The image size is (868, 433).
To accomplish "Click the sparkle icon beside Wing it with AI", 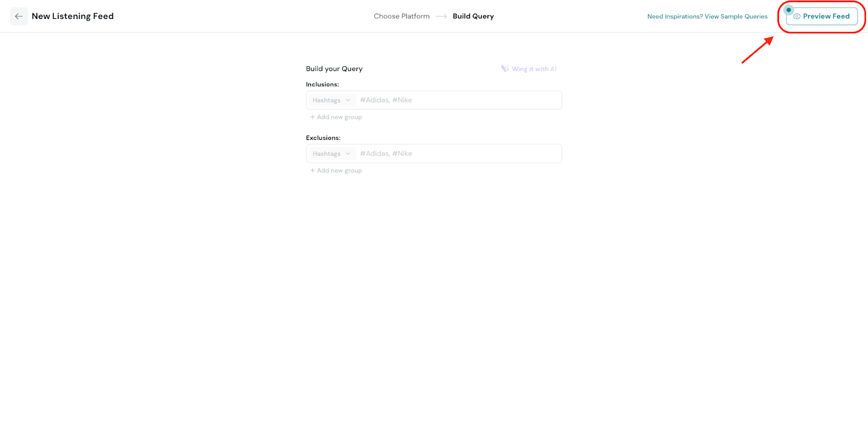I will click(505, 69).
